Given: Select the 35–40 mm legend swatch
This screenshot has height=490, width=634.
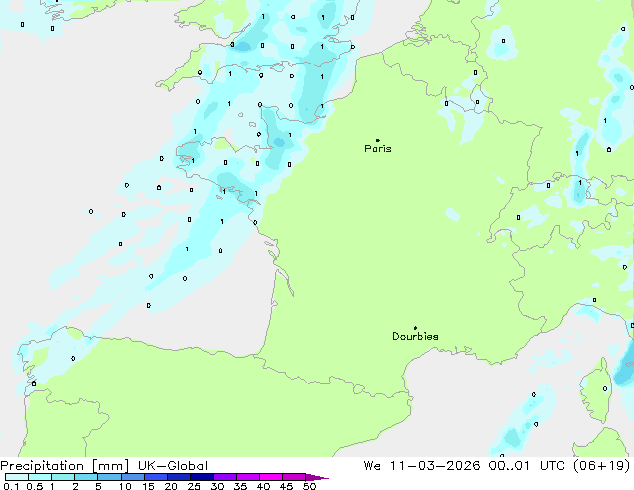Looking at the screenshot, I should (x=247, y=477).
